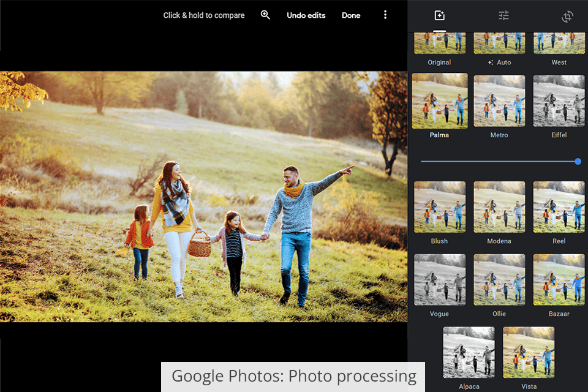Viewport: 588px width, 392px height.
Task: Click the main photo preview
Action: (x=203, y=197)
